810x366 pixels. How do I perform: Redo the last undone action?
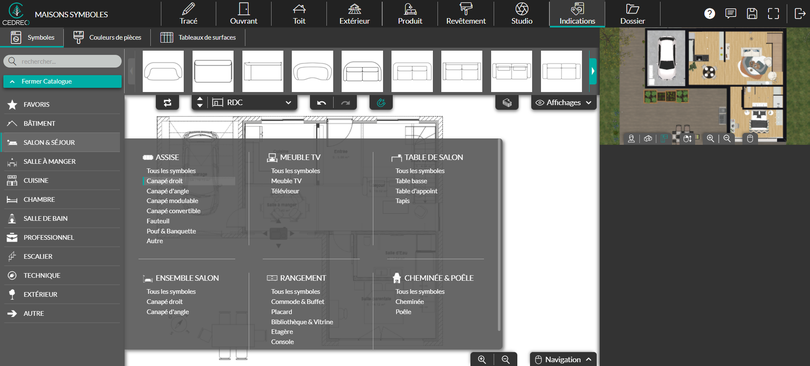click(345, 103)
